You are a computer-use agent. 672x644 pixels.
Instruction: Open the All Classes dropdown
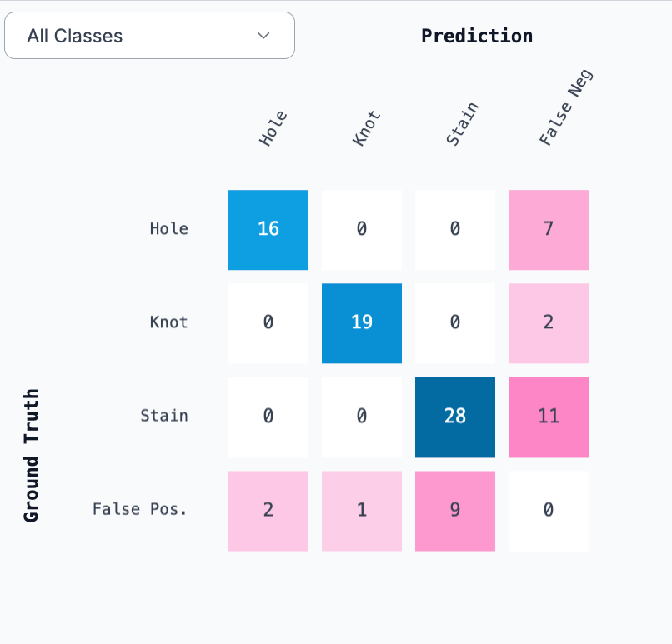(x=149, y=36)
